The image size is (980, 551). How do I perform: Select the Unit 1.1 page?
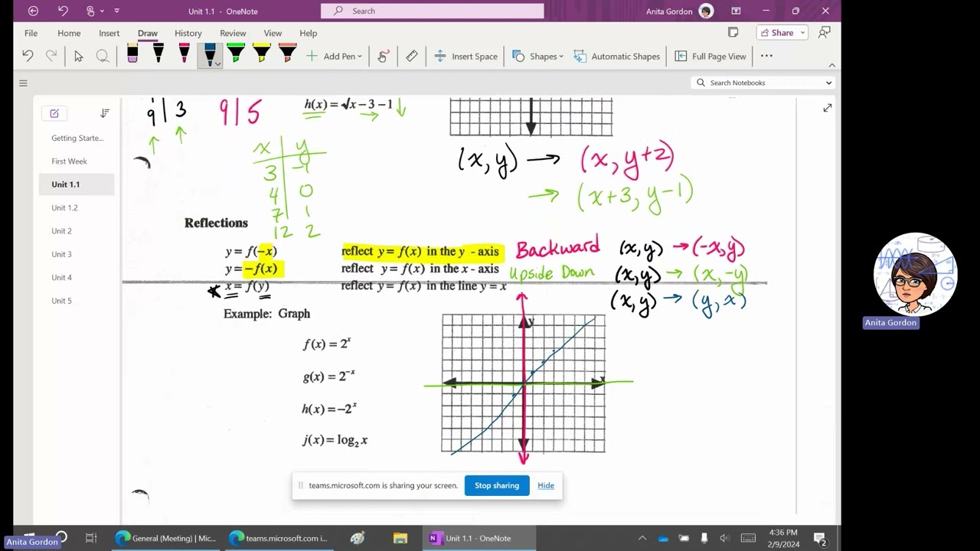[77, 184]
